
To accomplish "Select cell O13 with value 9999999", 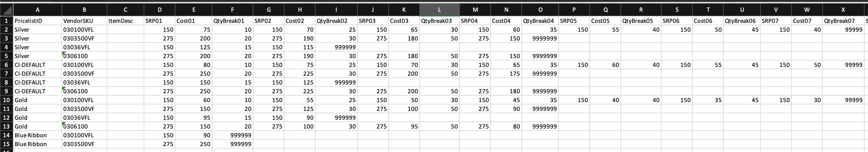I will [540, 127].
